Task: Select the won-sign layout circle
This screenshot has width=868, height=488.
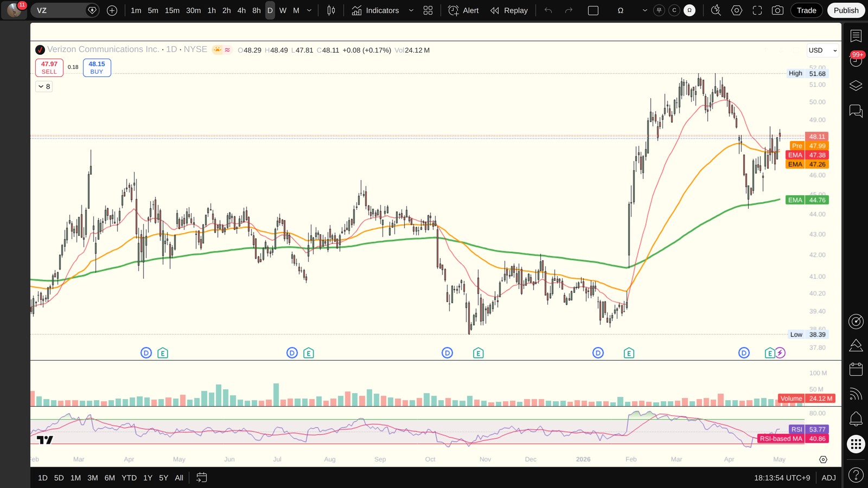Action: click(659, 10)
